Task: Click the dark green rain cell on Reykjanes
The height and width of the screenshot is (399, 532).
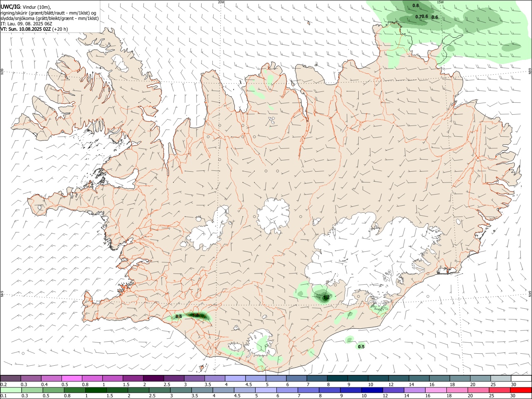Action: pyautogui.click(x=197, y=316)
